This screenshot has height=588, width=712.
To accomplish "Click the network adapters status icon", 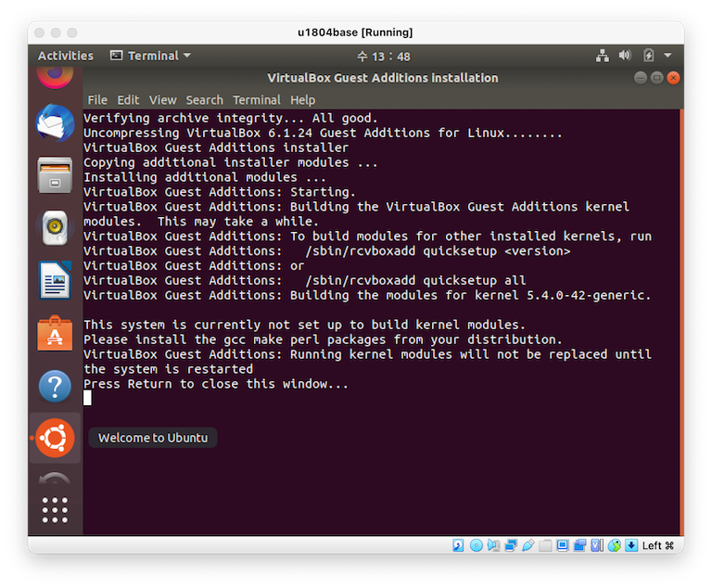I will [x=511, y=545].
